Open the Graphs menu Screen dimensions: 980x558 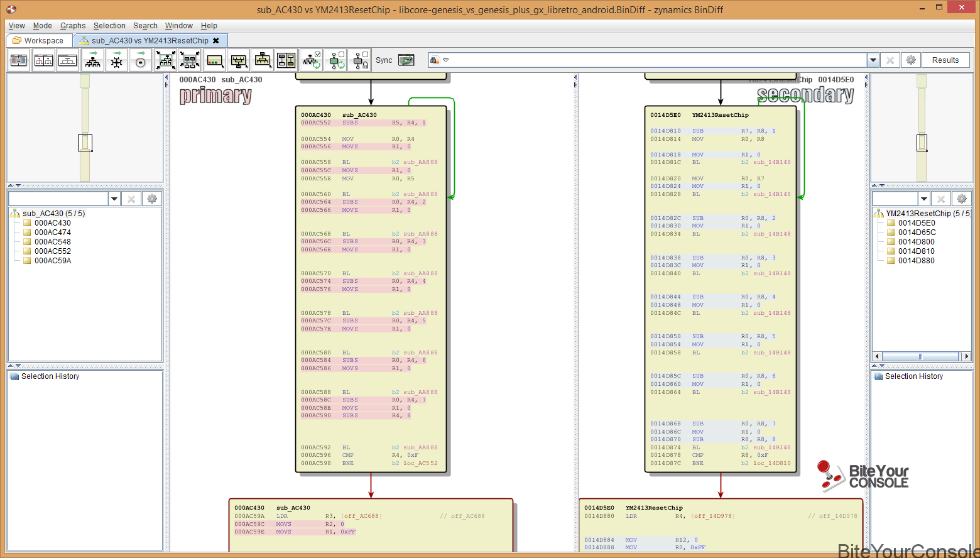(x=73, y=26)
